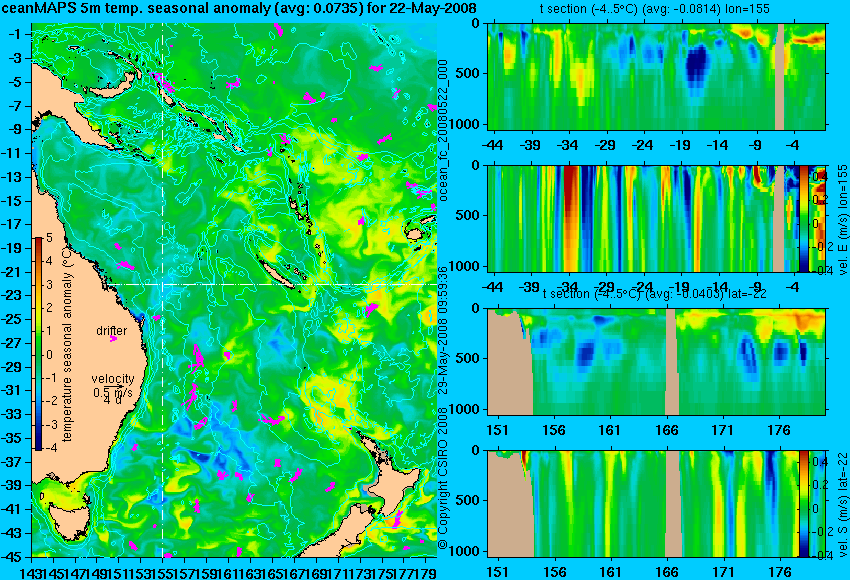Viewport: 850px width, 580px height.
Task: Click the 'vel. E (m/s) lon=155' axis label
Action: (x=842, y=220)
